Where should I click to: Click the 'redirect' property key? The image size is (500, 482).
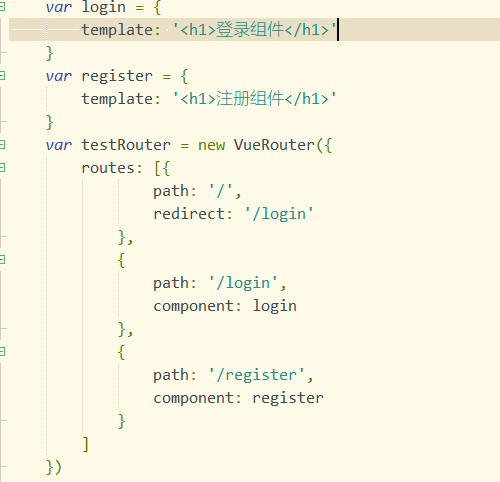pyautogui.click(x=189, y=214)
